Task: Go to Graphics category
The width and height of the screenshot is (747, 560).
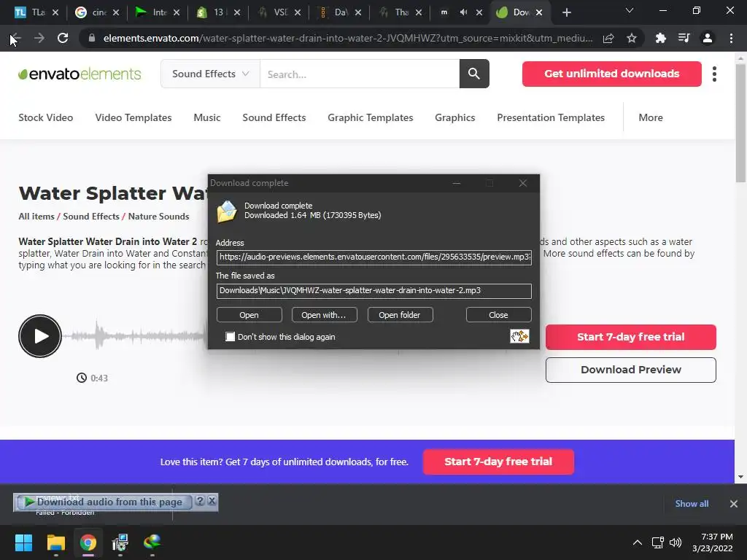Action: pyautogui.click(x=455, y=117)
